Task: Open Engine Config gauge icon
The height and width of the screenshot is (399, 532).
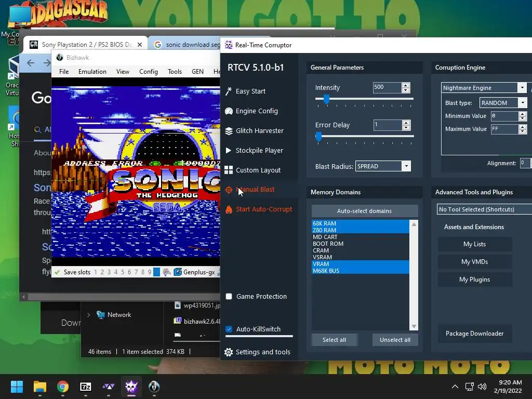Action: [x=229, y=111]
